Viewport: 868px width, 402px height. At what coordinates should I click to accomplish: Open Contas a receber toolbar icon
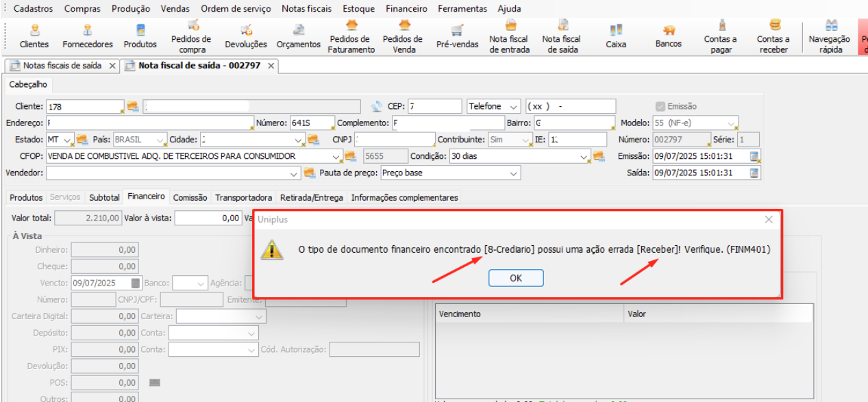click(x=774, y=36)
